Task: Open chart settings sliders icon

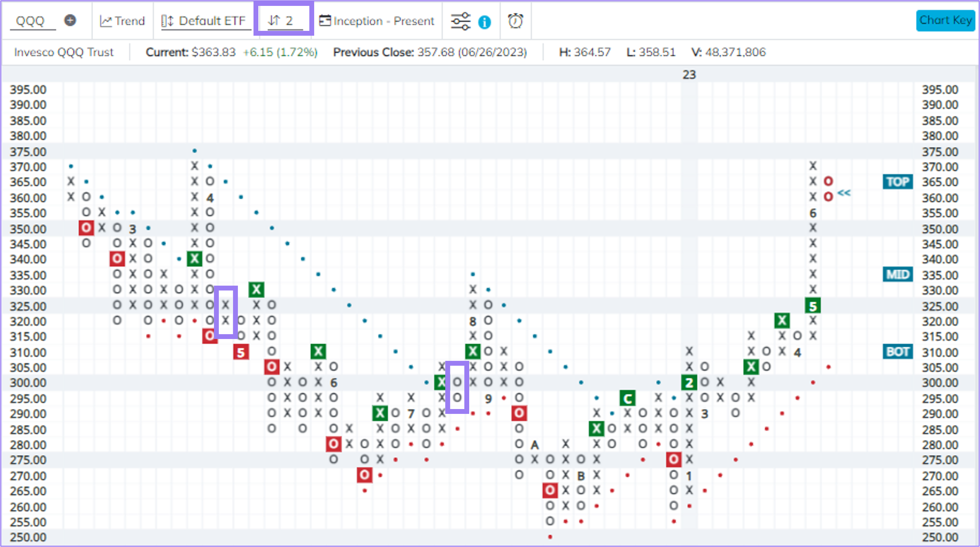Action: 460,21
